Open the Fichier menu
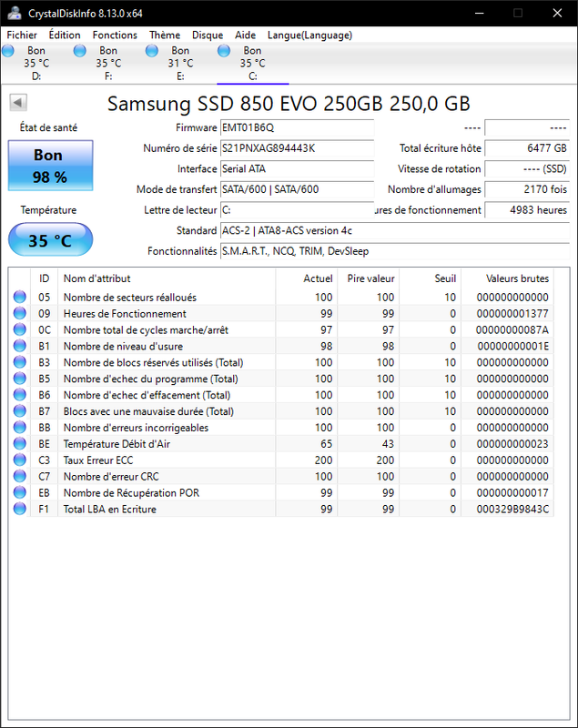This screenshot has height=728, width=578. (x=22, y=35)
